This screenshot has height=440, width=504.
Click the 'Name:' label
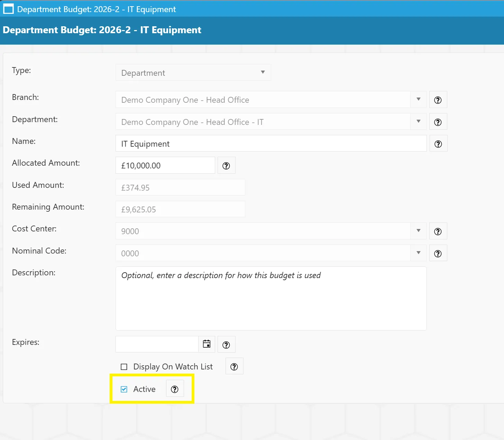[x=24, y=141]
